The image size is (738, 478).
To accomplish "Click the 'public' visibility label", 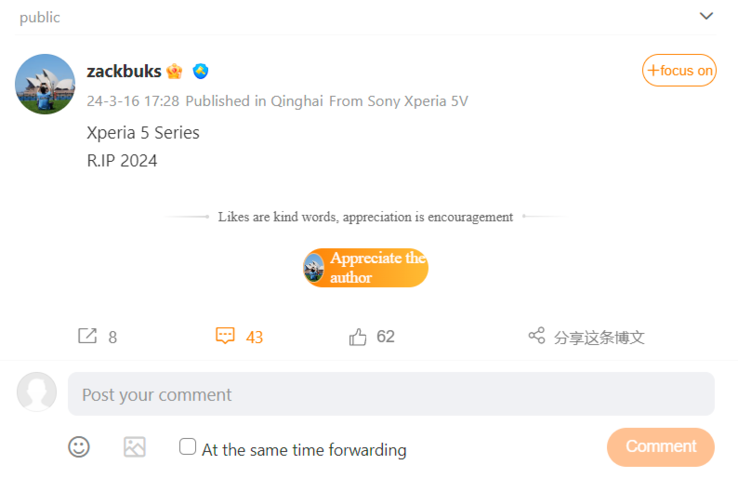I will (40, 17).
